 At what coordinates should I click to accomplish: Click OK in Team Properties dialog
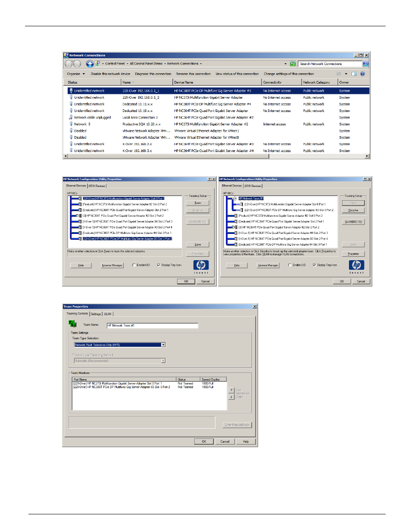[x=204, y=442]
